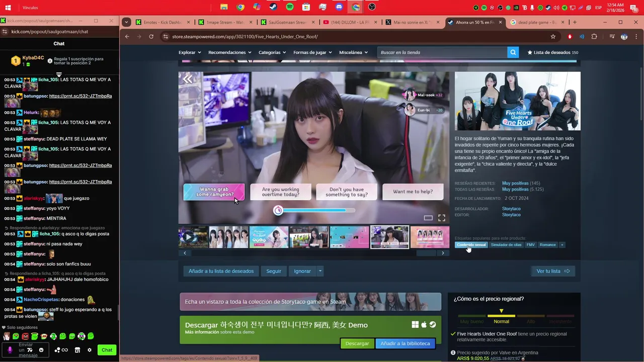
Task: Switch to the 1mape Stream tab
Action: [x=224, y=22]
